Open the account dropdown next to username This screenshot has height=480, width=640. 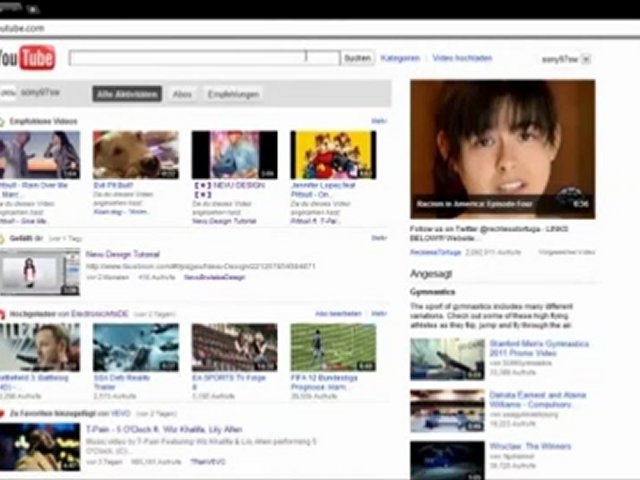pos(586,60)
